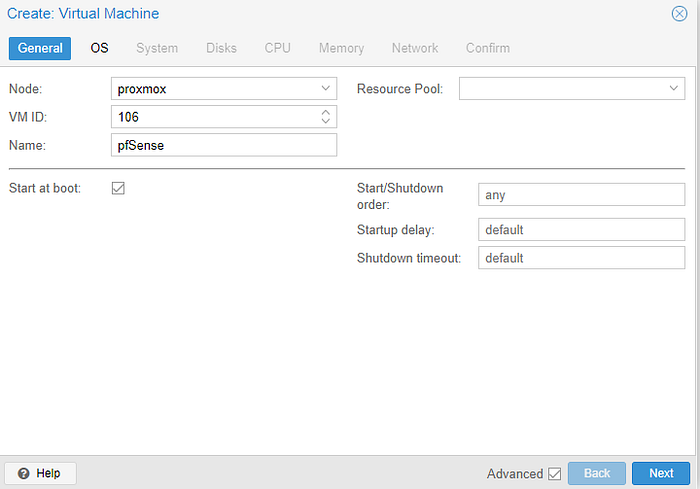
Task: Jump to the Network tab
Action: (415, 48)
